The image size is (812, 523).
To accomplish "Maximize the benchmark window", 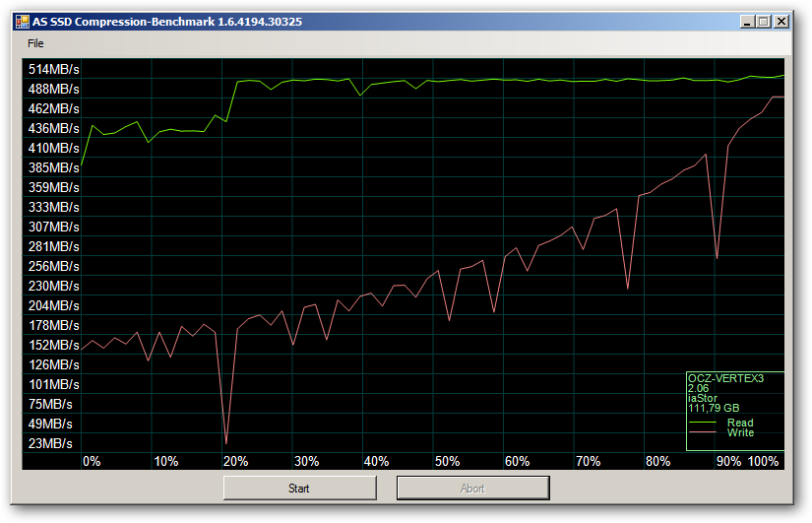I will click(763, 21).
